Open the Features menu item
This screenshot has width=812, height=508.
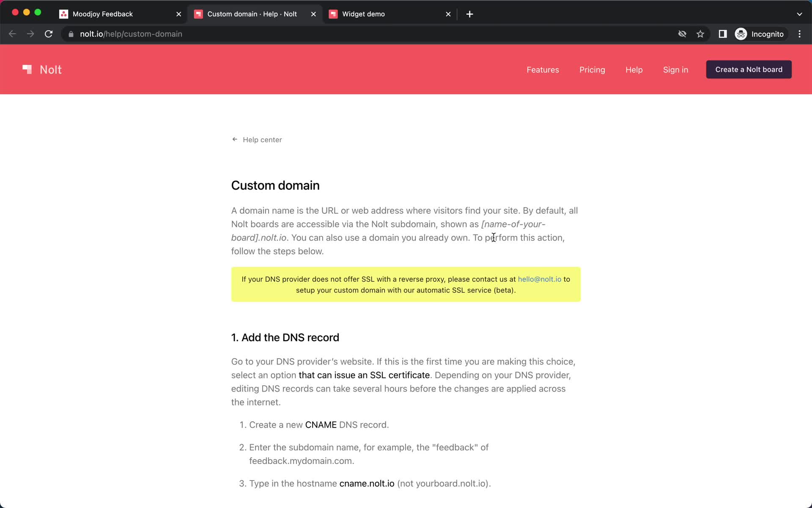[543, 70]
